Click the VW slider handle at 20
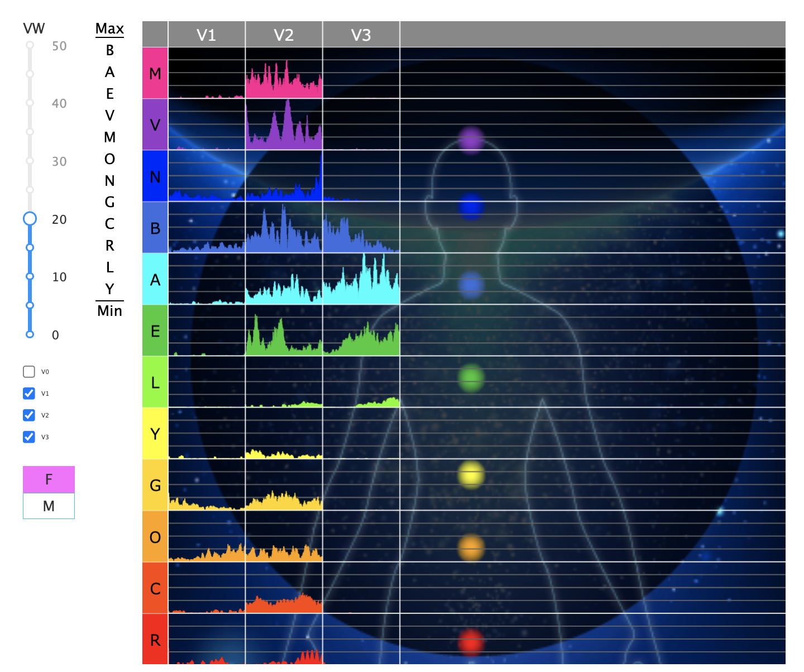The image size is (804, 672). (x=30, y=219)
